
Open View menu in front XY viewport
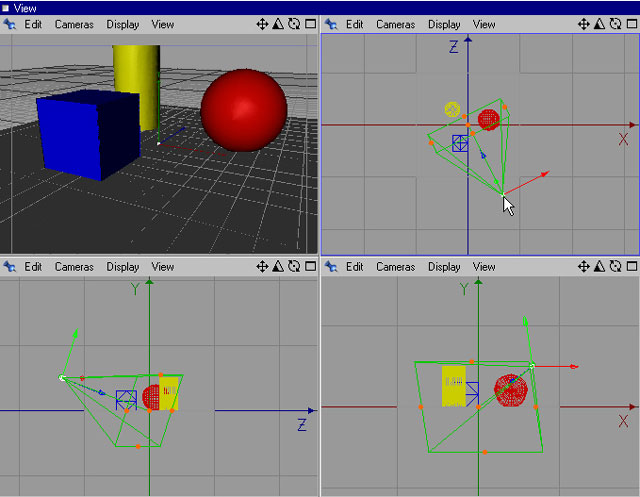(x=484, y=267)
